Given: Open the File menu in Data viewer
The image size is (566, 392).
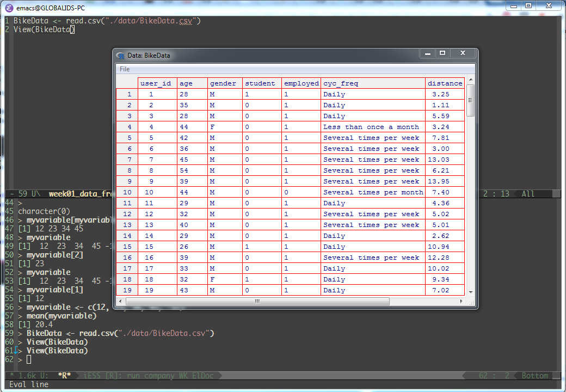Looking at the screenshot, I should (x=125, y=69).
